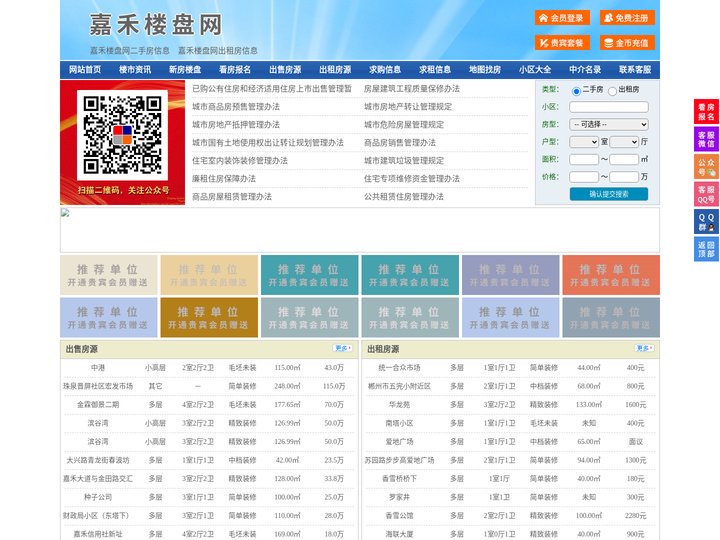Open the 大兴路青龙街春波坊 sale listing
This screenshot has height=540, width=720.
click(98, 460)
